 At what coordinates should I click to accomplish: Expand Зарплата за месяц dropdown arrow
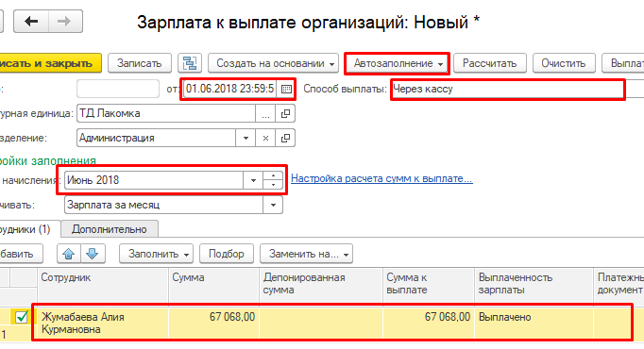[x=273, y=205]
